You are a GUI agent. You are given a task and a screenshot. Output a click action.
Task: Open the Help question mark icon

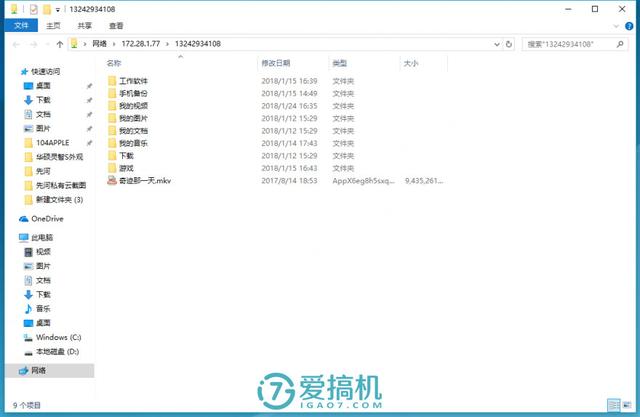pyautogui.click(x=629, y=26)
